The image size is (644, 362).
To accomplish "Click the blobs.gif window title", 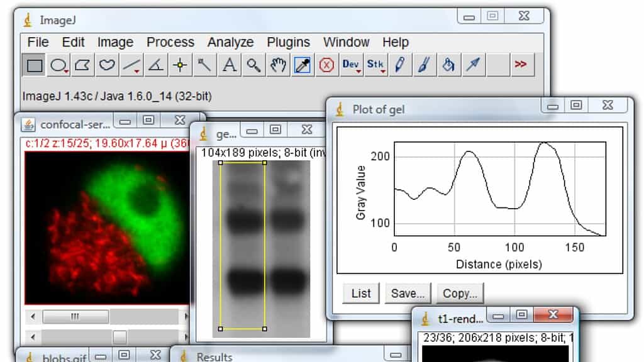I will point(64,358).
